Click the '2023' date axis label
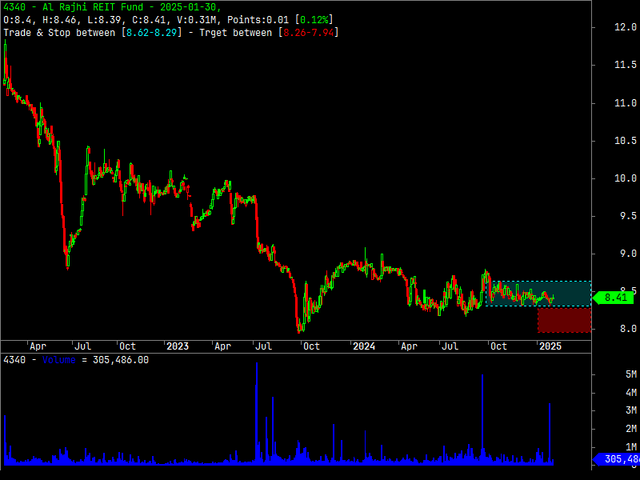Screen dimensions: 640x480 click(x=178, y=347)
